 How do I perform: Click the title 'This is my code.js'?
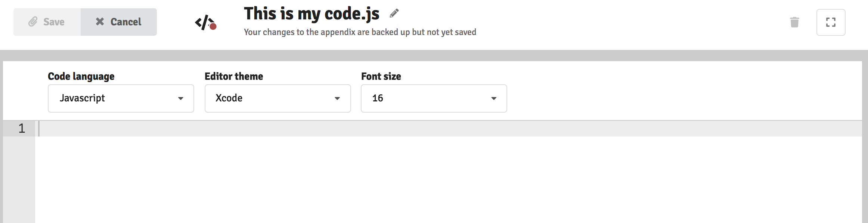[x=311, y=14]
